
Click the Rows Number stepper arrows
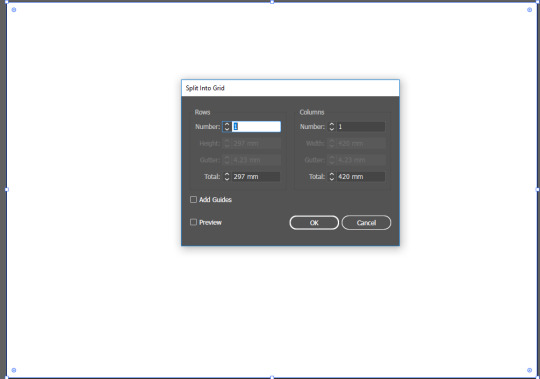click(x=227, y=127)
